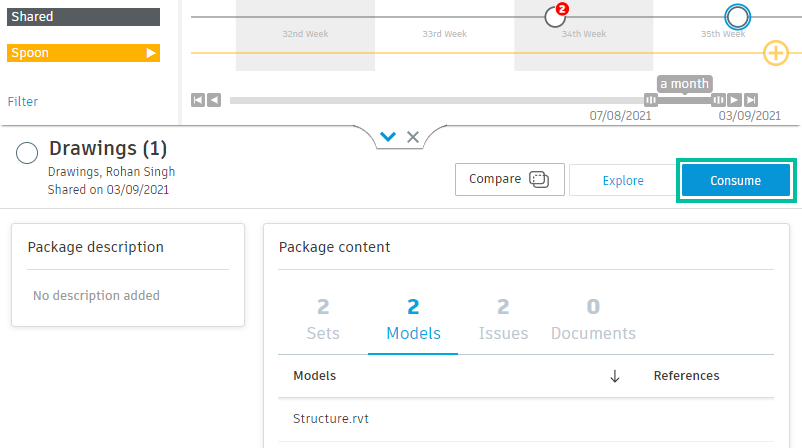Step timeline back one period

tap(213, 100)
